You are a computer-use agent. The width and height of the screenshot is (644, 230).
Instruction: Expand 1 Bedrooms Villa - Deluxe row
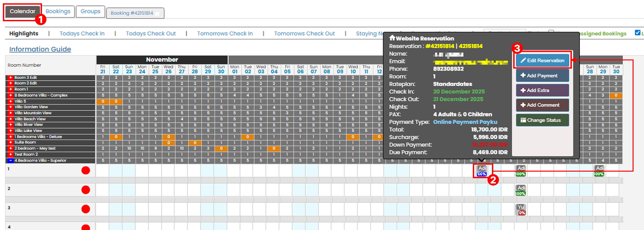(10, 137)
